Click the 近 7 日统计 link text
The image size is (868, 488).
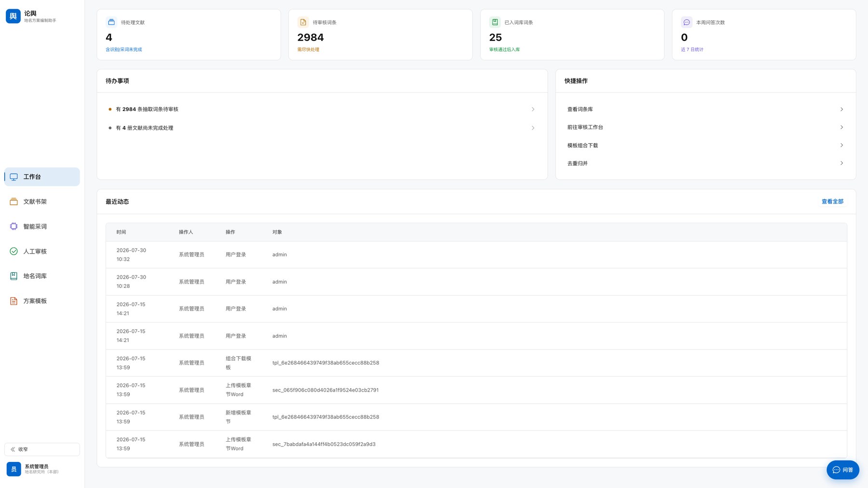pos(692,50)
